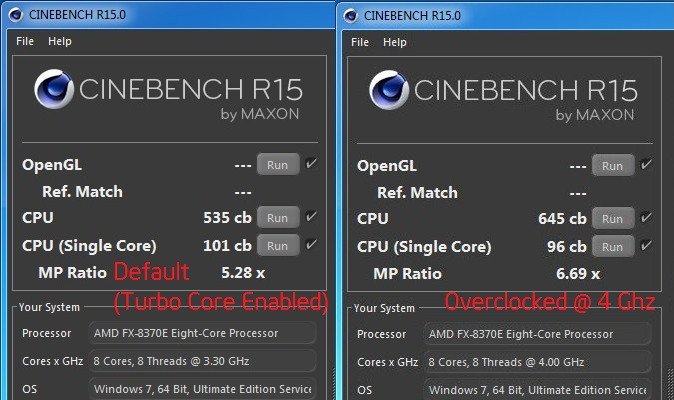
Task: Click '5.28 x' MP Ratio value
Action: coord(243,272)
